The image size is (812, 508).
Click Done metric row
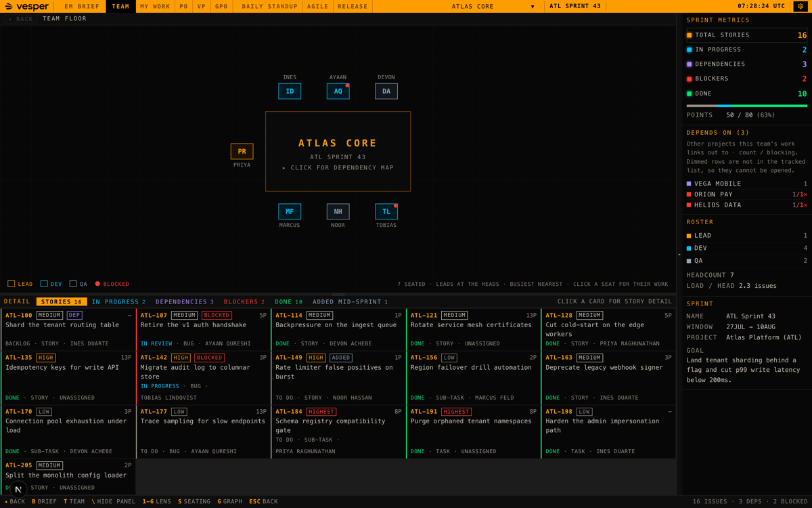(x=746, y=93)
